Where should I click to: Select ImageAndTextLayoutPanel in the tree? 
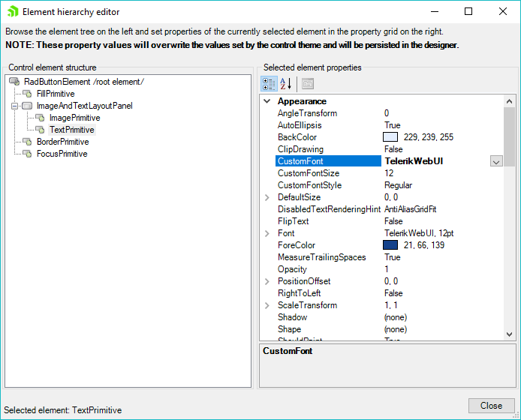click(x=84, y=106)
